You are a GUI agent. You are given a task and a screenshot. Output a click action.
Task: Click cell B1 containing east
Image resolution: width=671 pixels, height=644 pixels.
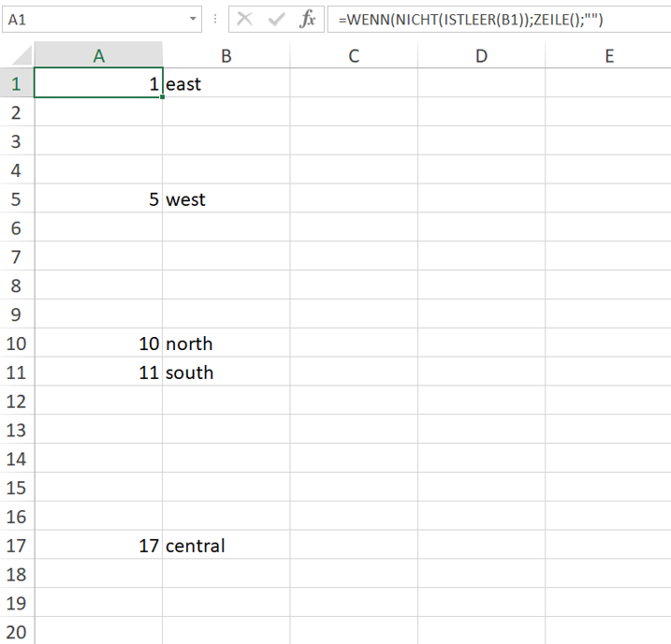coord(226,83)
